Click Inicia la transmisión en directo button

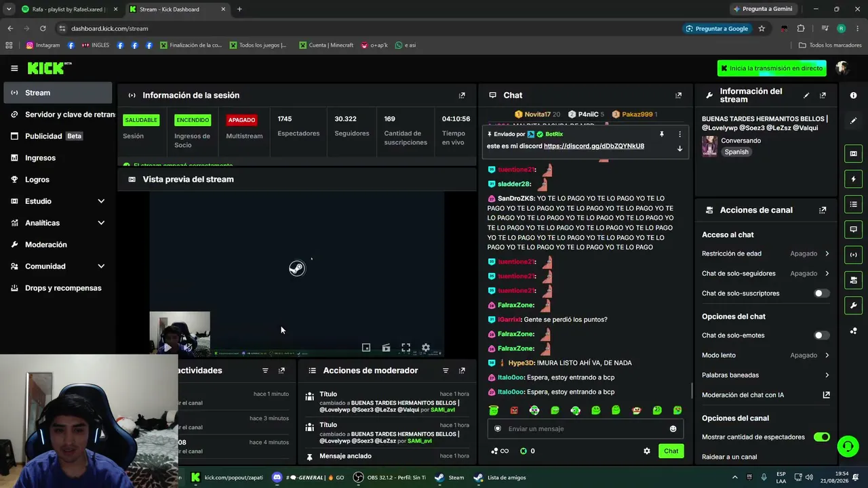772,68
